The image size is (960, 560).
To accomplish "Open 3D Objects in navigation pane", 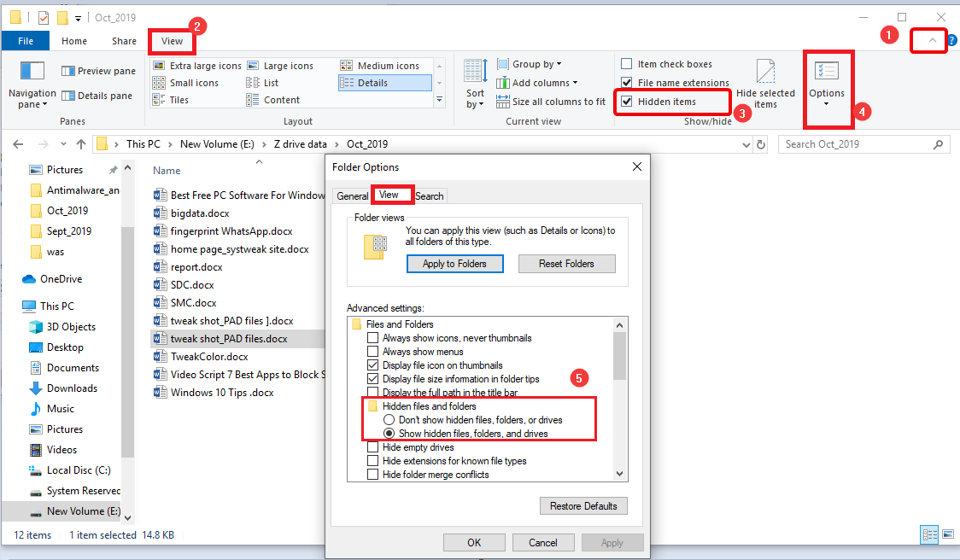I will point(61,327).
